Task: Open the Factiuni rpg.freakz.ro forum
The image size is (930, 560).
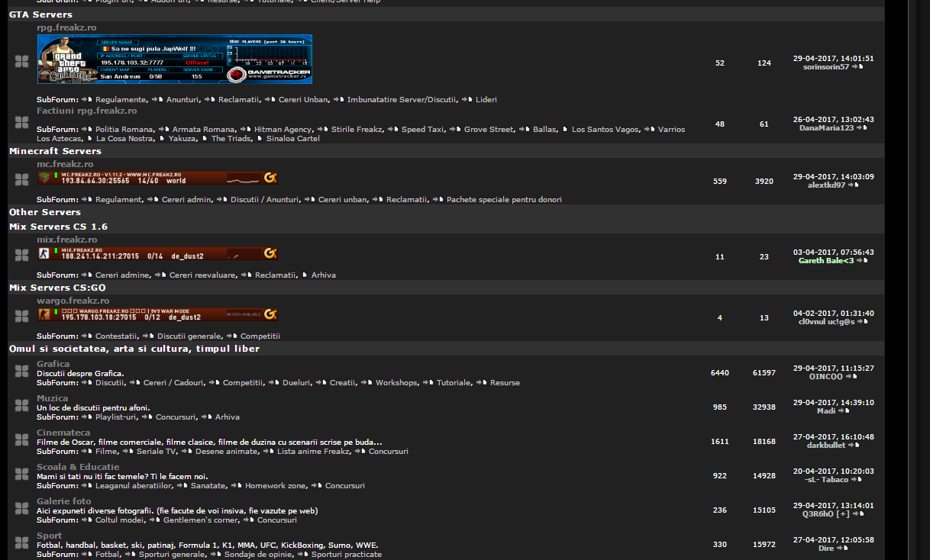Action: click(86, 111)
